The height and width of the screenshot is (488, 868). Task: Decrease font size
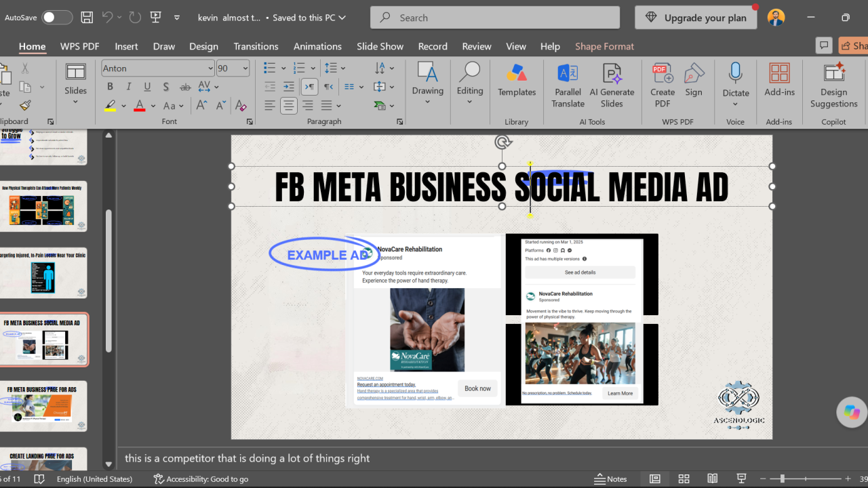click(x=220, y=106)
